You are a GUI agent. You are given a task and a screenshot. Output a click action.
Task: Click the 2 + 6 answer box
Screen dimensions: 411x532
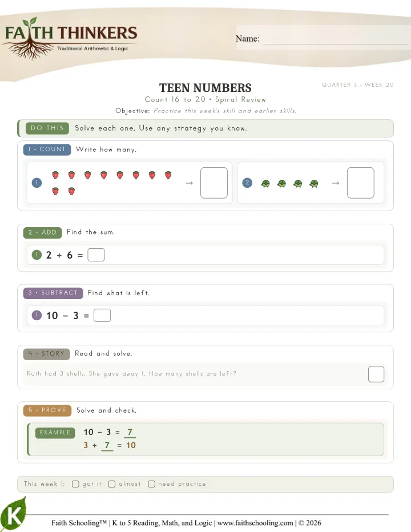point(96,255)
